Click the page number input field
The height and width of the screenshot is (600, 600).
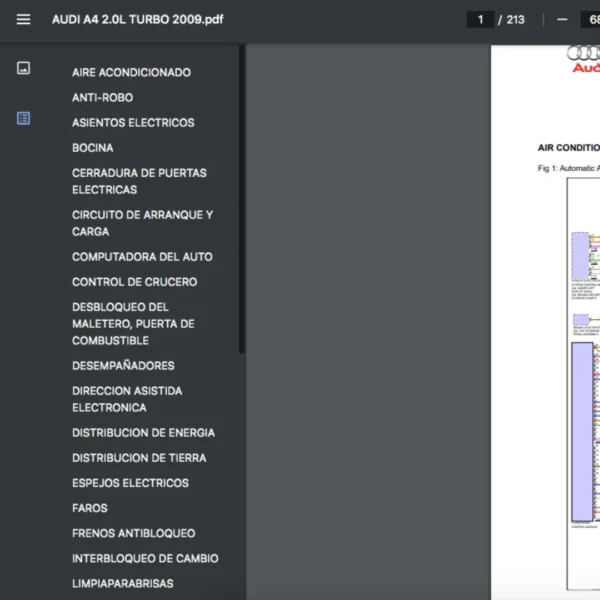point(480,20)
